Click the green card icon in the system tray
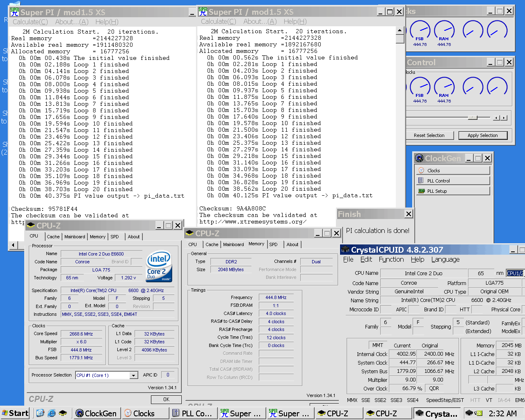 click(x=478, y=413)
